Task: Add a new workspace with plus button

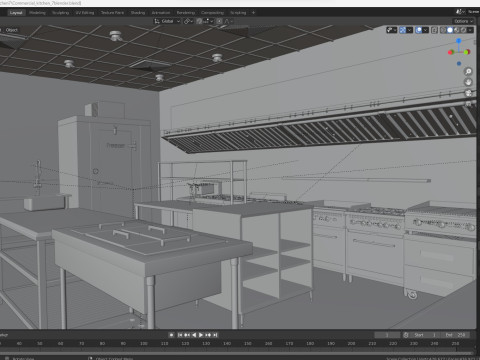Action: (x=253, y=13)
